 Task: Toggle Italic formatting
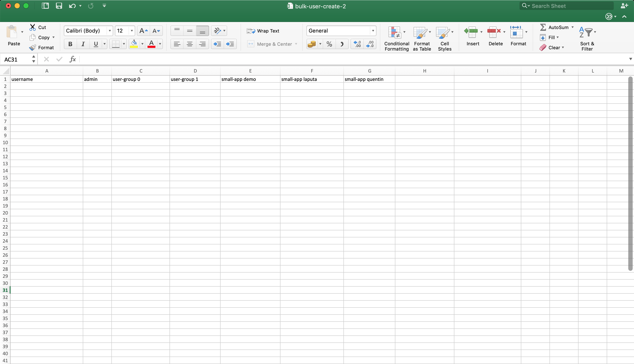pos(83,44)
